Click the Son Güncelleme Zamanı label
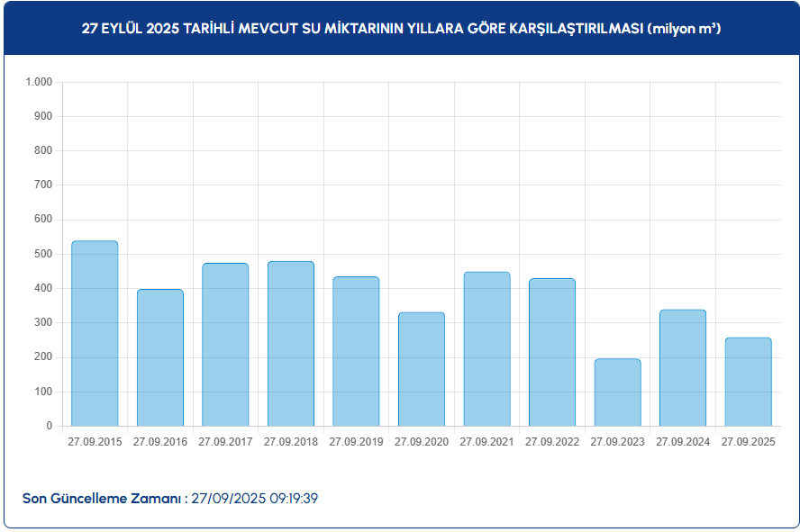The height and width of the screenshot is (532, 800). (x=105, y=498)
